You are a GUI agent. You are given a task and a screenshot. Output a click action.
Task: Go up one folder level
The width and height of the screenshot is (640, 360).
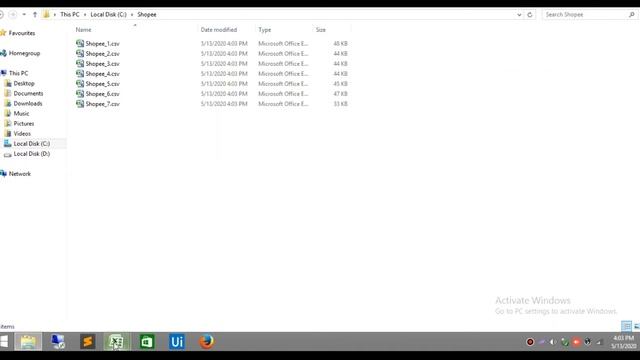35,15
